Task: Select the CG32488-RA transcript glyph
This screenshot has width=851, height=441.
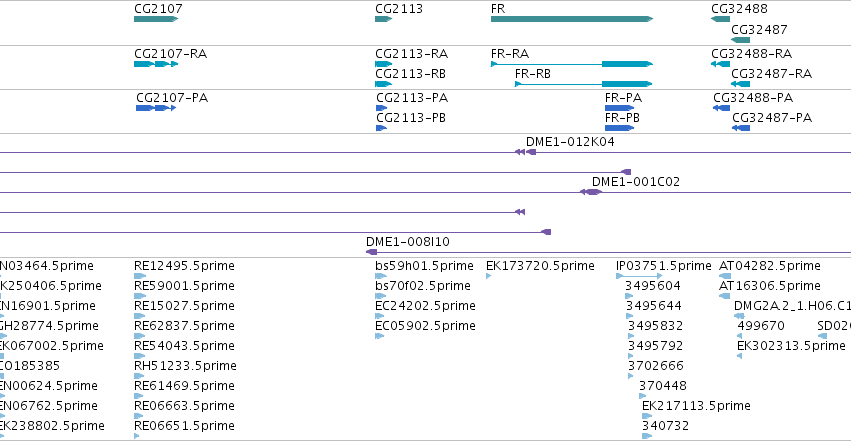Action: coord(720,64)
